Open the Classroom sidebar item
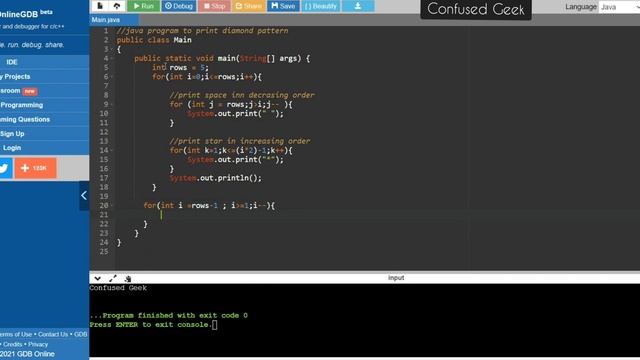 (44, 91)
